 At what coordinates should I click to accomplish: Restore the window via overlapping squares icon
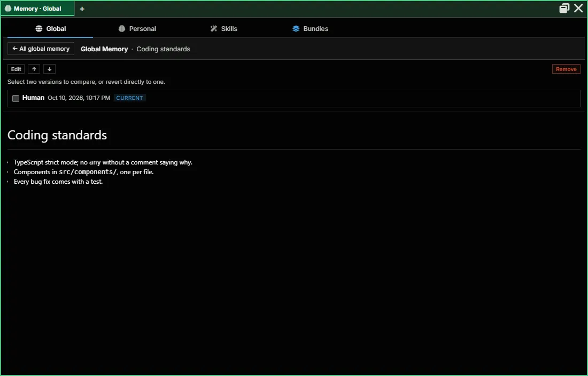coord(564,8)
